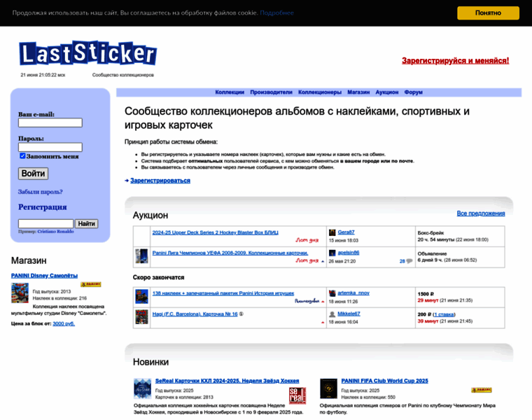
Task: Open the Аукцион menu item
Action: [387, 92]
